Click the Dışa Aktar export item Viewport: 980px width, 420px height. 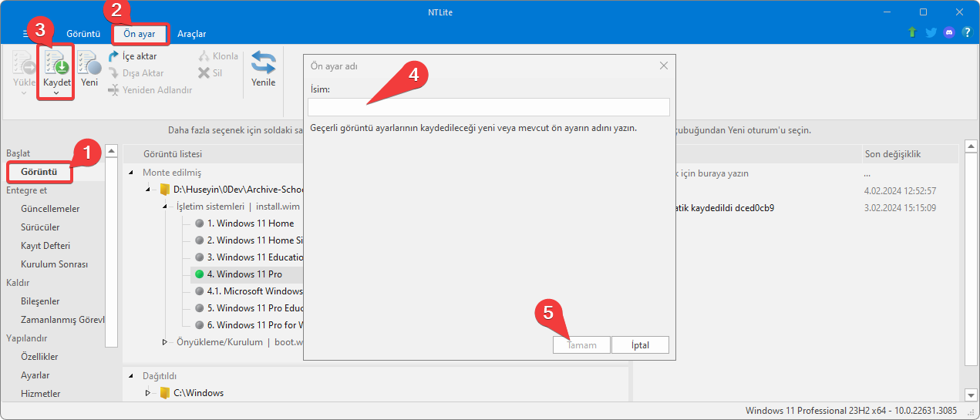coord(136,73)
